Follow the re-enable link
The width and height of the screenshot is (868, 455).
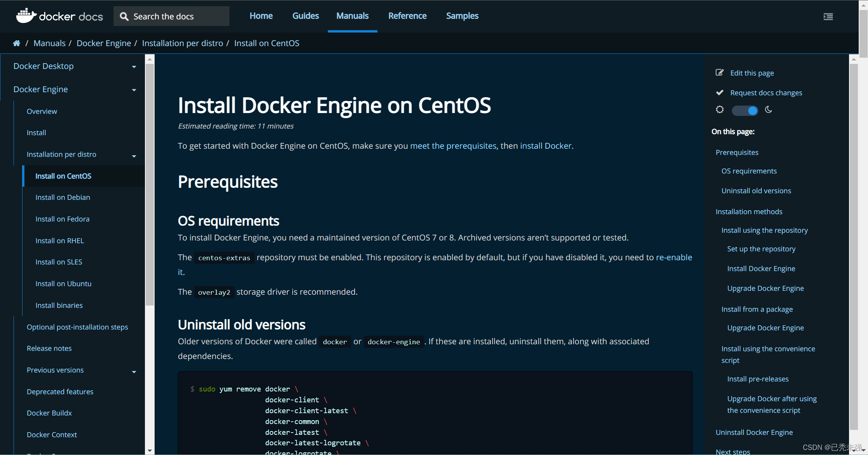pyautogui.click(x=674, y=257)
